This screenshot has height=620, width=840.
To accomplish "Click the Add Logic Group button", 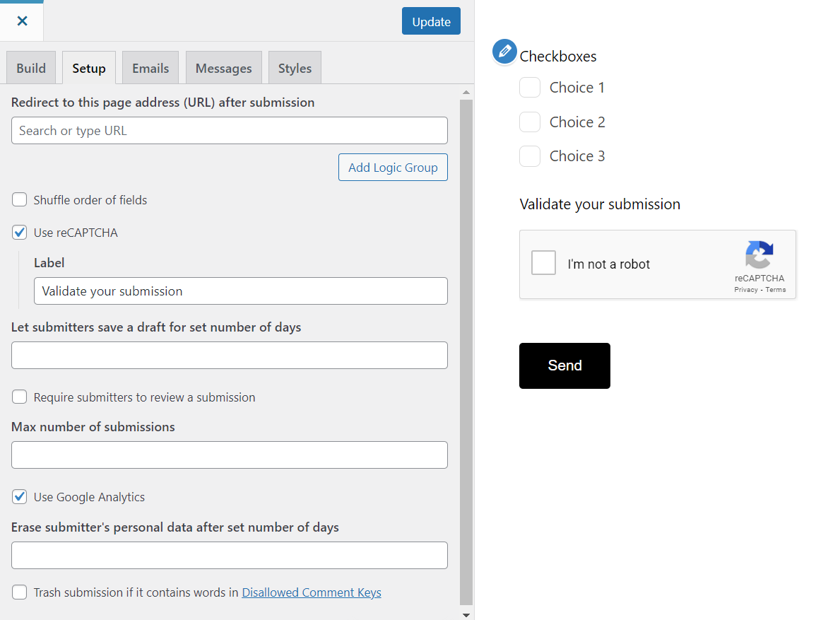I will [x=393, y=168].
